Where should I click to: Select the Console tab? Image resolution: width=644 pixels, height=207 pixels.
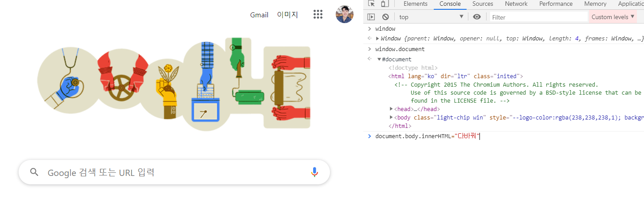tap(450, 4)
